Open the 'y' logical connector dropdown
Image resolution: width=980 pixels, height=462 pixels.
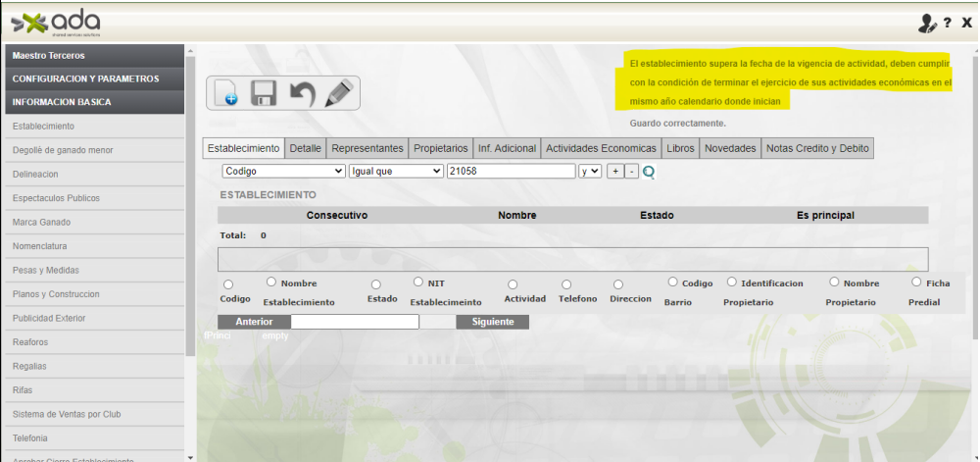589,171
